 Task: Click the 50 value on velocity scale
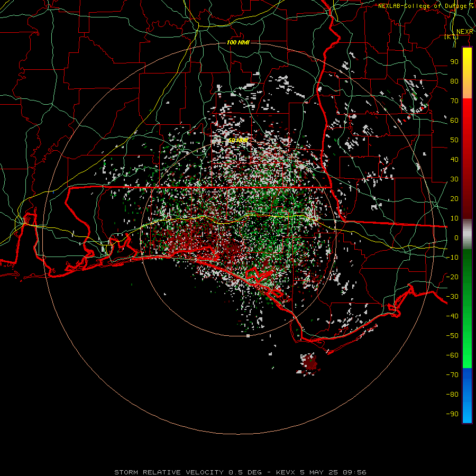tap(454, 140)
